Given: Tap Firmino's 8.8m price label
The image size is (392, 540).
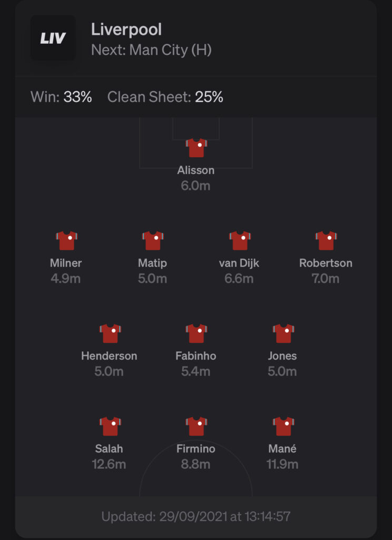Looking at the screenshot, I should [x=196, y=465].
